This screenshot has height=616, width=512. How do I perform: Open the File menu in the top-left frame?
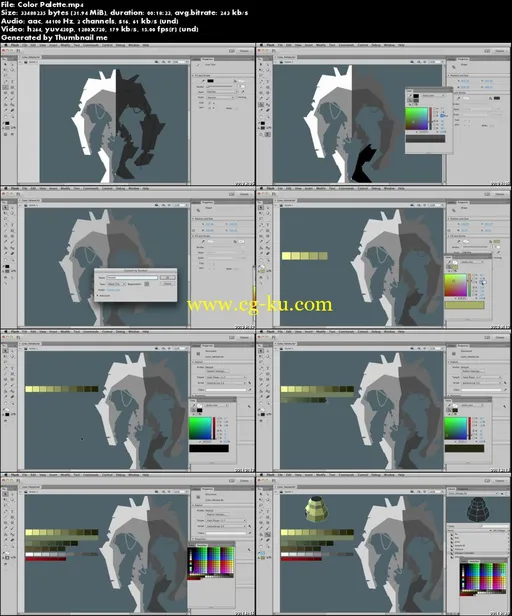click(25, 45)
